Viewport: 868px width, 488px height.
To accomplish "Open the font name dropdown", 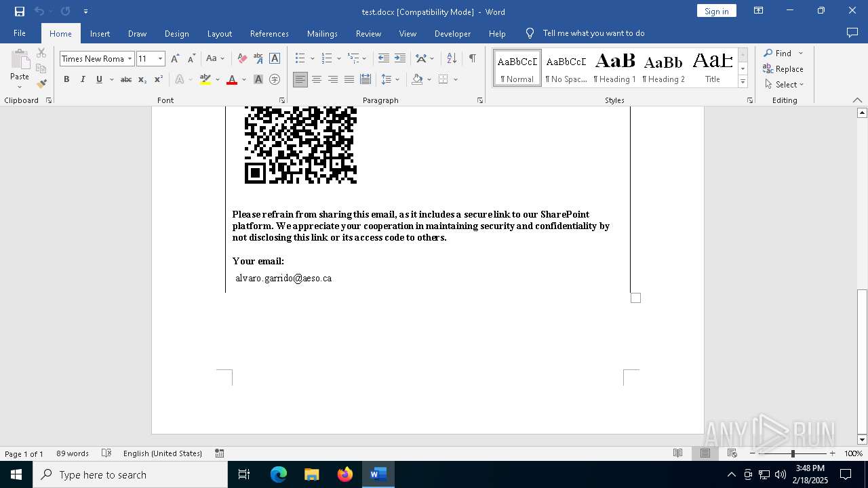I will (130, 59).
